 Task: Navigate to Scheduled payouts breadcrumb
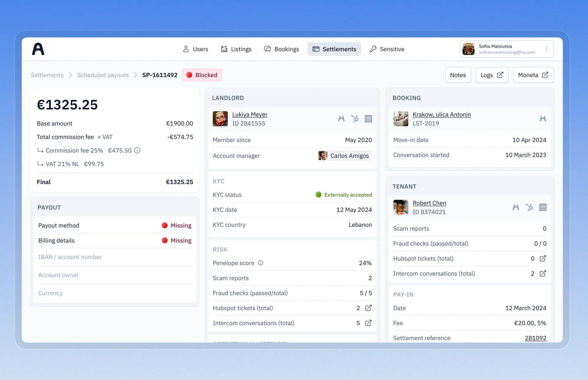103,75
